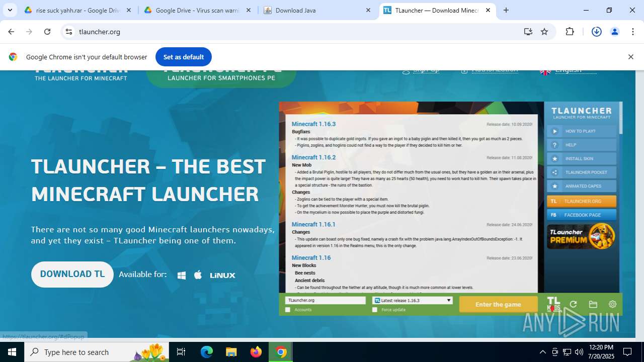Click the HELP sidebar button
The image size is (644, 362).
point(582,145)
